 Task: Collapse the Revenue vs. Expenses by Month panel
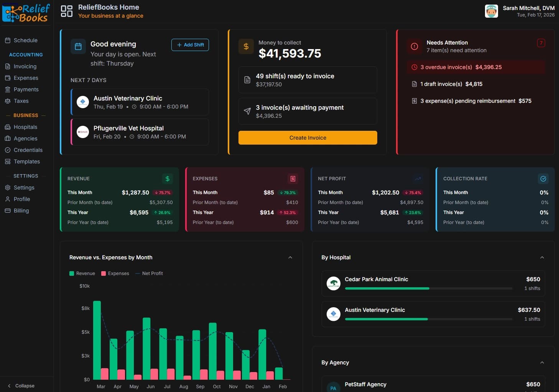point(290,257)
